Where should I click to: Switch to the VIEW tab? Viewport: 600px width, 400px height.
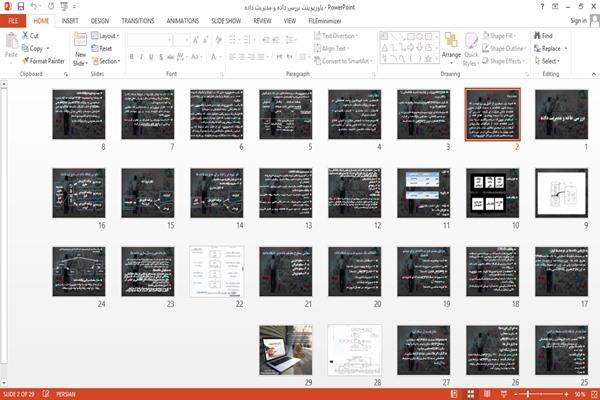(290, 21)
